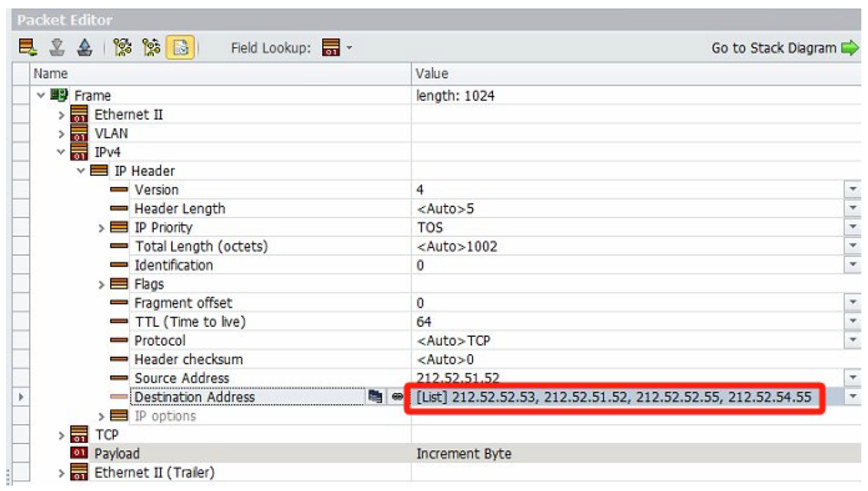Click the blue upward export arrow icon

[84, 47]
